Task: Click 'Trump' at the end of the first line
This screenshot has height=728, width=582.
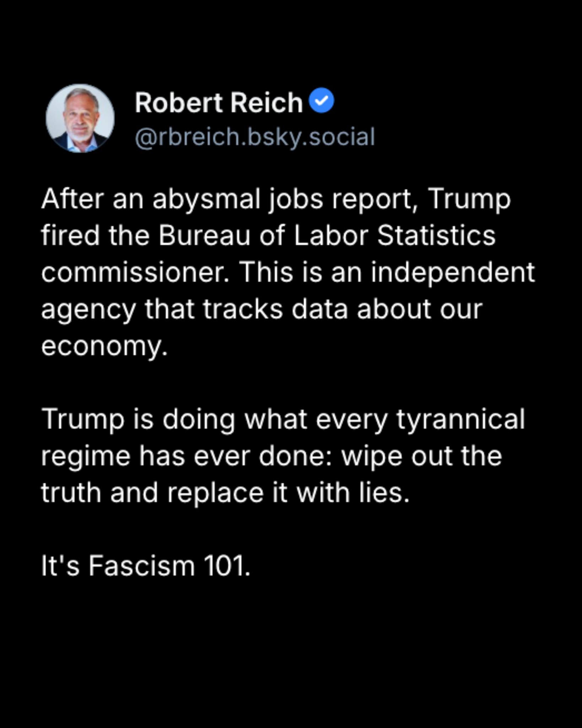Action: click(x=469, y=200)
